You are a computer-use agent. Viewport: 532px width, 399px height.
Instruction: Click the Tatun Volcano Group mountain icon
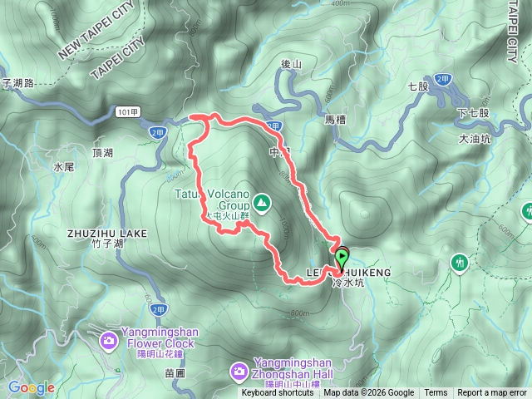tap(261, 204)
